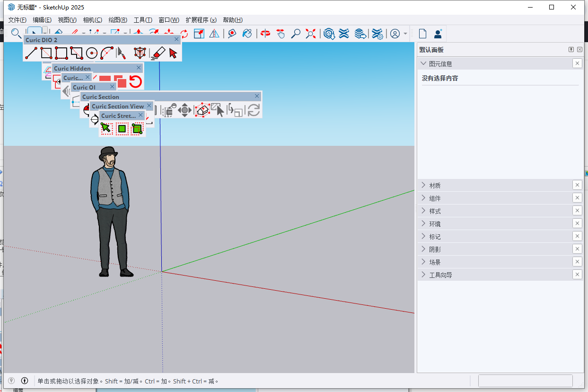Image resolution: width=588 pixels, height=392 pixels.
Task: Activate the Orbit camera tool
Action: point(265,34)
